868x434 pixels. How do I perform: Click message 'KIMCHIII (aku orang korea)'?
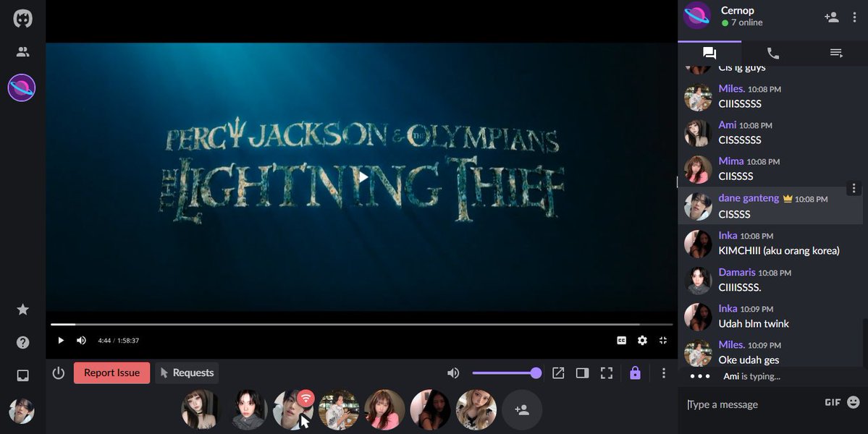click(x=779, y=250)
